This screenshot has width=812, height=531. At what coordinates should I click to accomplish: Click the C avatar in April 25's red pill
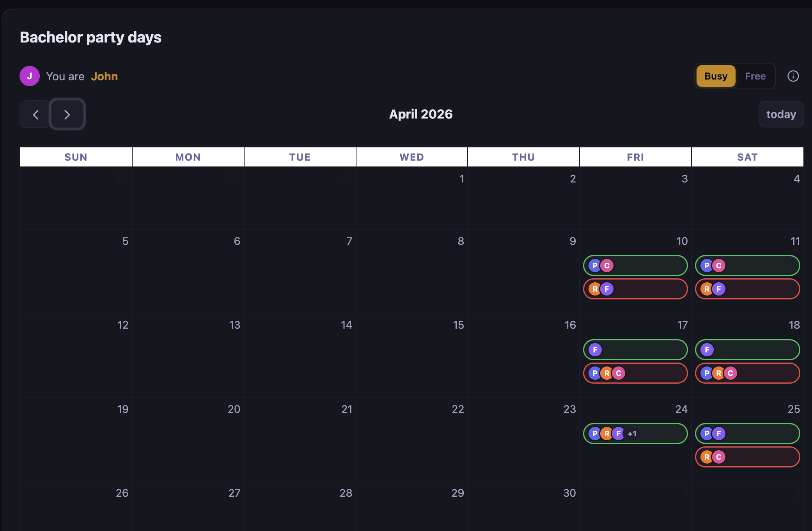tap(719, 457)
